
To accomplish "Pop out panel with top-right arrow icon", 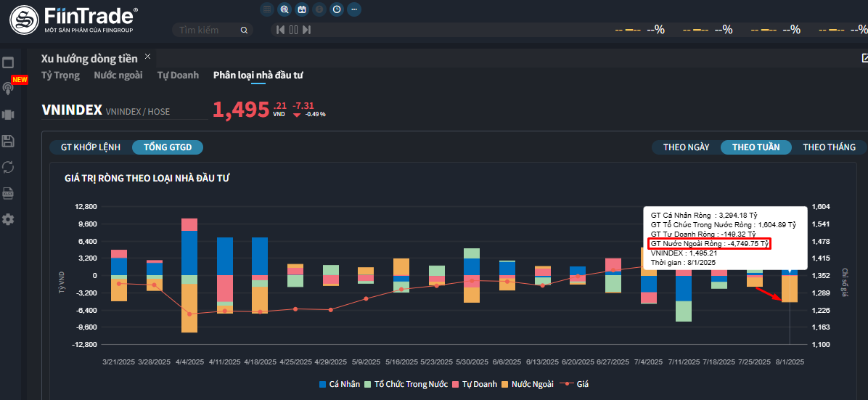I will [864, 57].
